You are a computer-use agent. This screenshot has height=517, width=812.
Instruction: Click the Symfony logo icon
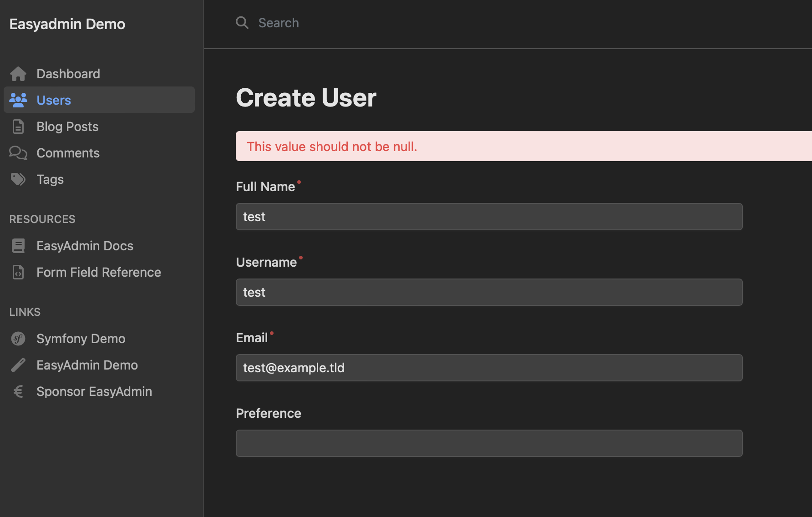[x=18, y=338]
